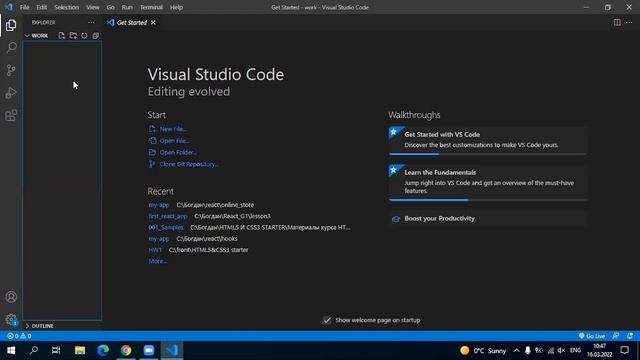
Task: Click Go Live in status bar
Action: click(592, 336)
